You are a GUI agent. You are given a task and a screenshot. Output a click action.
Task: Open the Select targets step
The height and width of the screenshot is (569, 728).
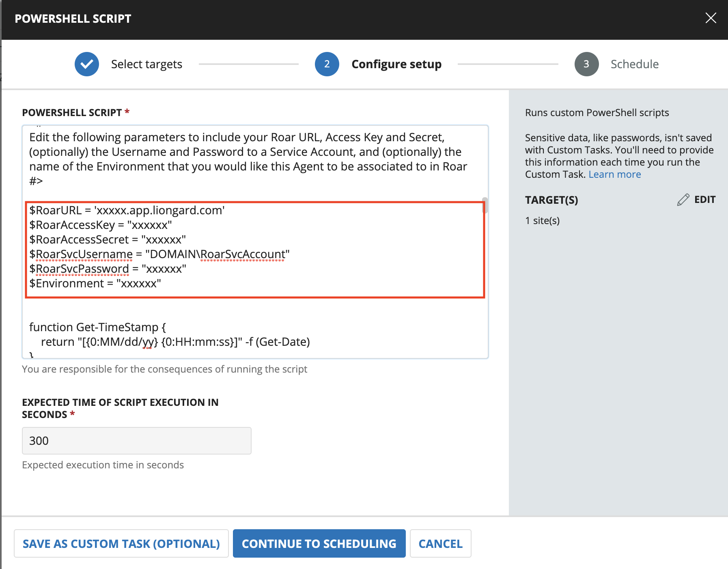146,64
